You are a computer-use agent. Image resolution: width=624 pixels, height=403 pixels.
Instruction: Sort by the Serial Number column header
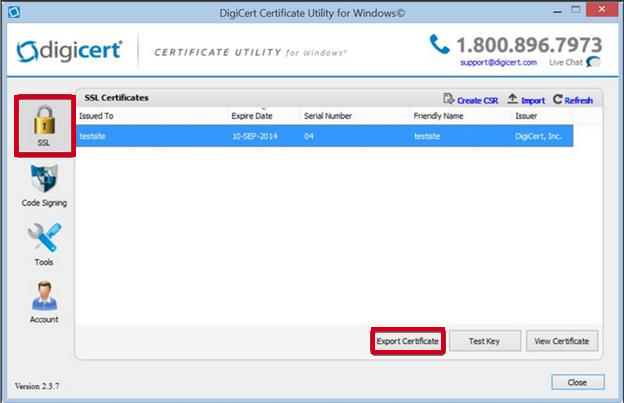click(354, 116)
